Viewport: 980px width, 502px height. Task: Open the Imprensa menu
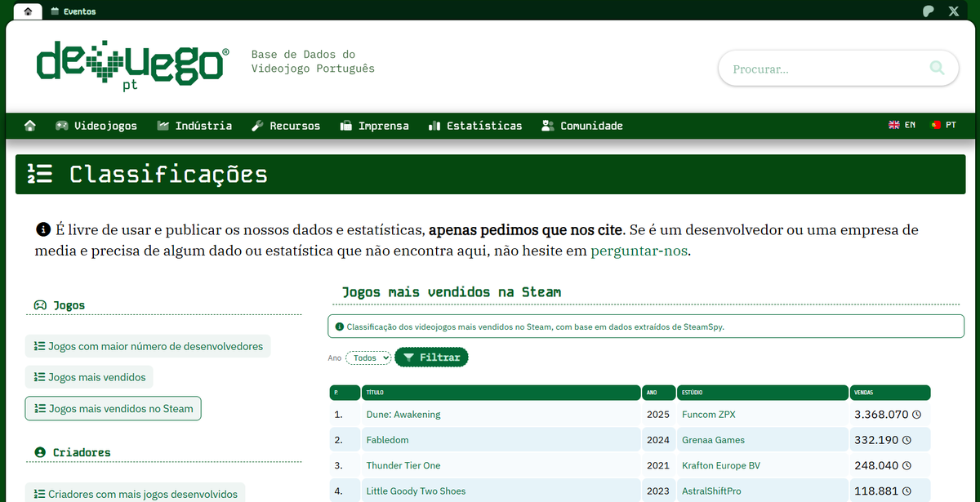pyautogui.click(x=374, y=126)
